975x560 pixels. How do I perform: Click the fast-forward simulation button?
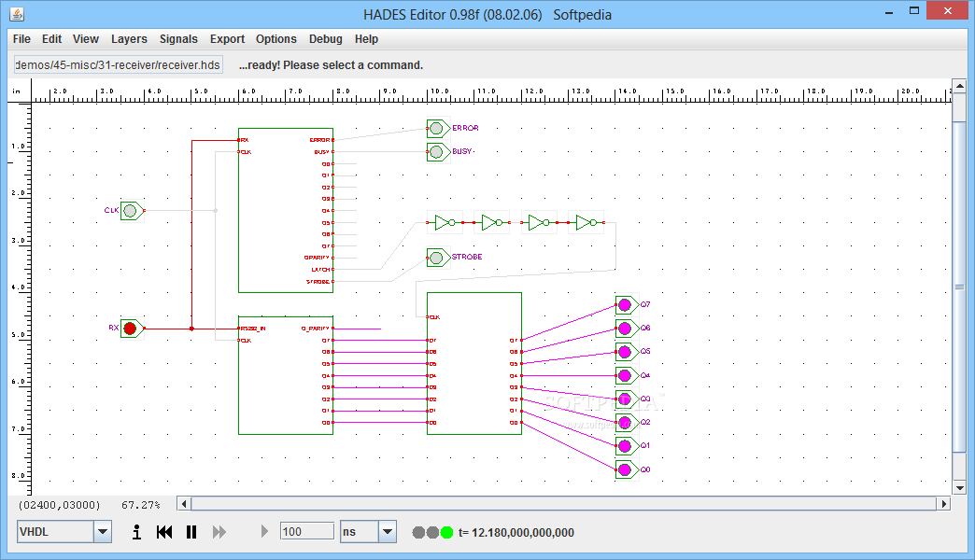(x=219, y=532)
